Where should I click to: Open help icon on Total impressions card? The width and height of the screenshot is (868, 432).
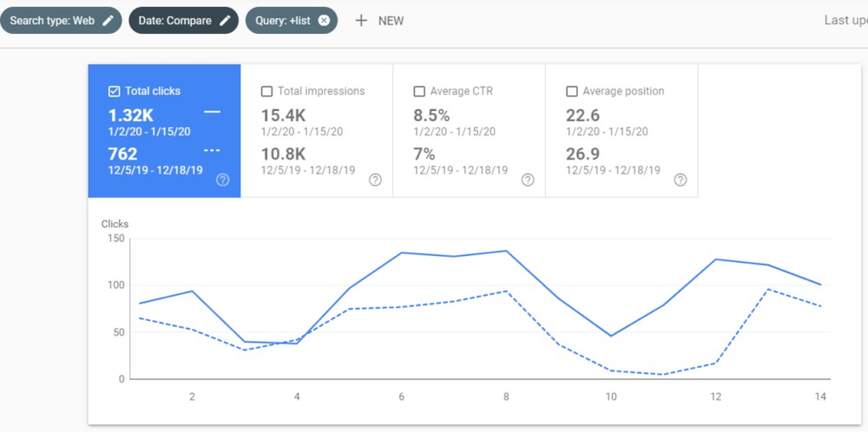coord(375,180)
